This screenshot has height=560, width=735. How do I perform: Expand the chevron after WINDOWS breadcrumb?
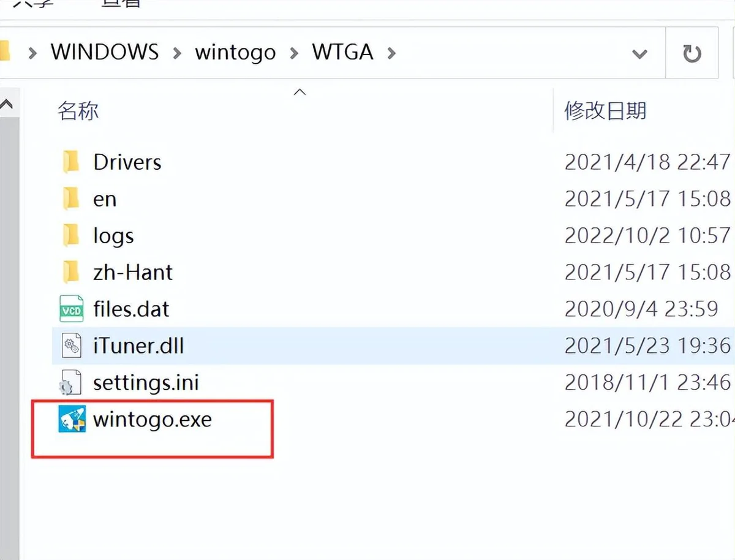tap(177, 53)
